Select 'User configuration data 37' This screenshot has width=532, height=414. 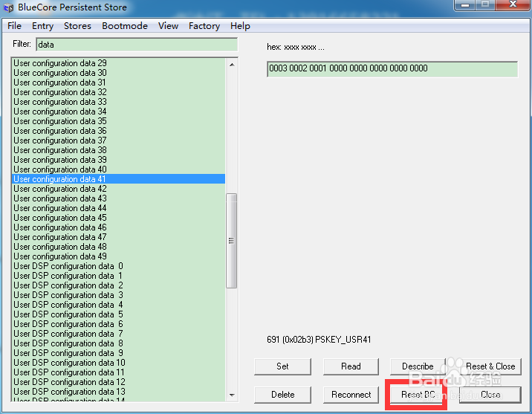pos(118,140)
